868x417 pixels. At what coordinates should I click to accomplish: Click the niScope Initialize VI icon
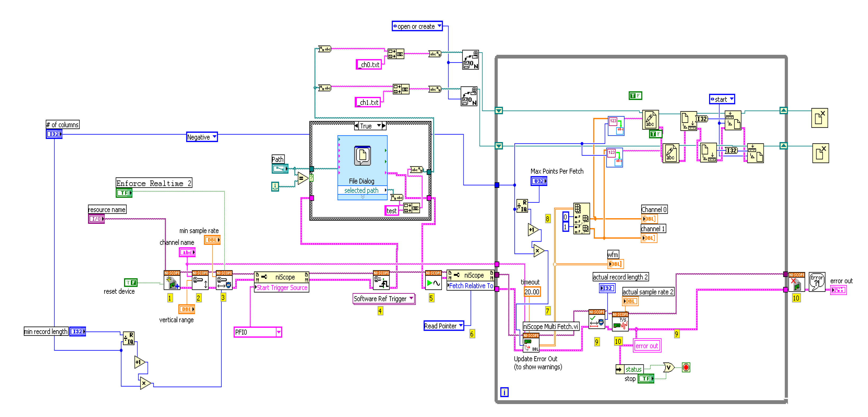(x=172, y=280)
